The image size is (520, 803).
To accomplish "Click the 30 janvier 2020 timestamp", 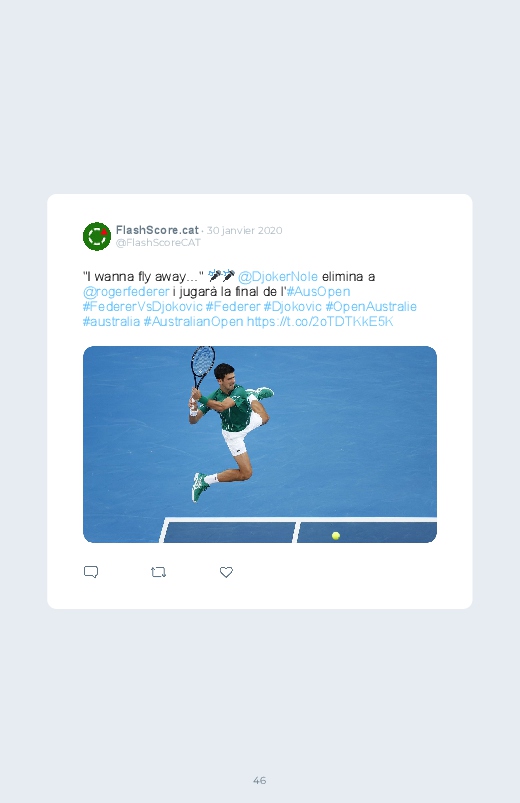I will tap(244, 230).
